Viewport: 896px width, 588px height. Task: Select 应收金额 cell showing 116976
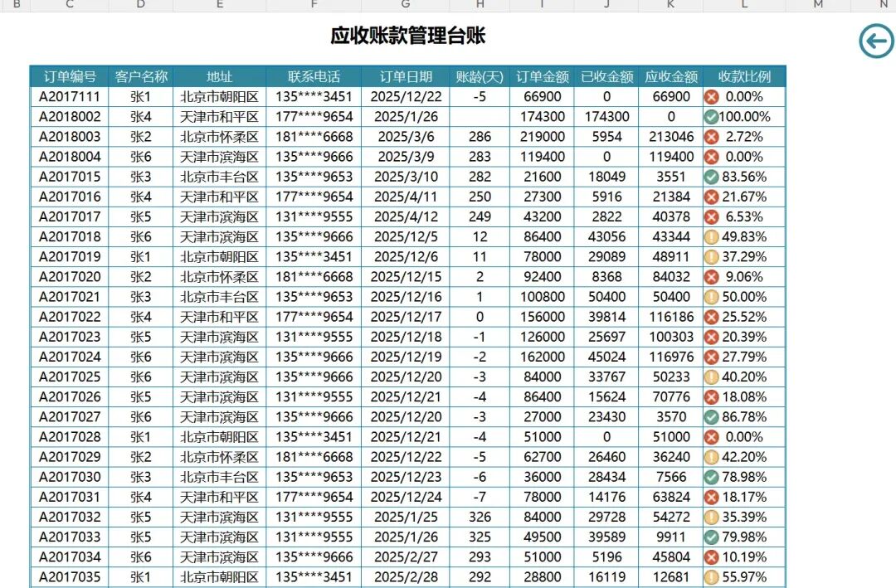671,357
